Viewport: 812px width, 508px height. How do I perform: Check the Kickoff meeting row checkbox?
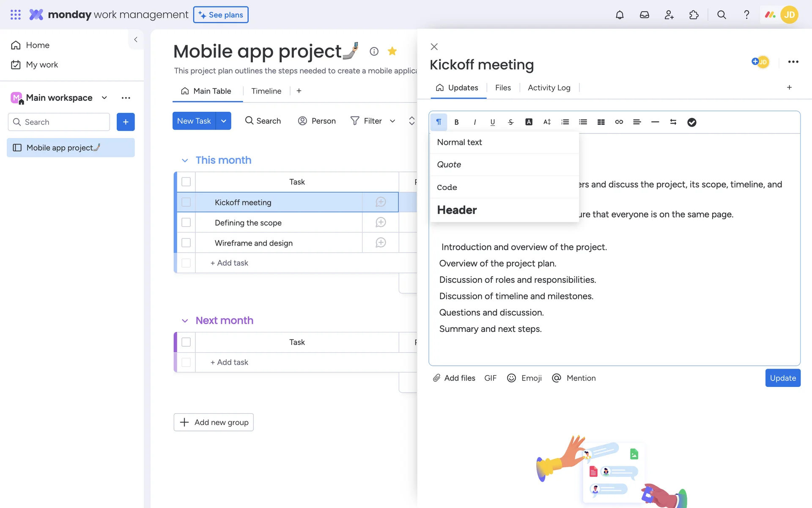(x=186, y=202)
